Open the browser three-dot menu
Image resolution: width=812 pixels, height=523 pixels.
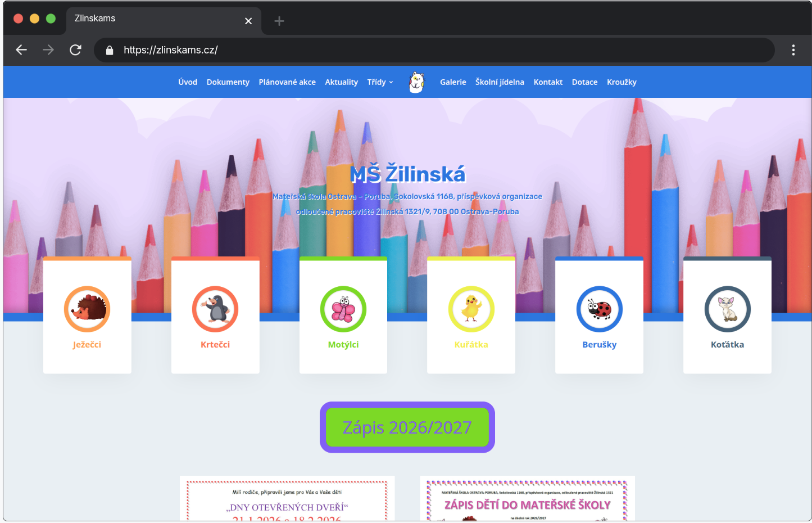point(793,50)
